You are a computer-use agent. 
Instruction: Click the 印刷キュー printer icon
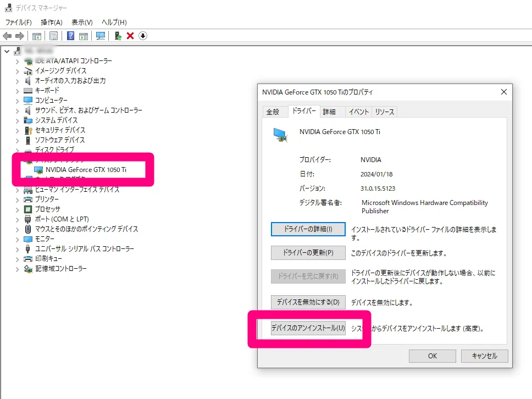[28, 258]
